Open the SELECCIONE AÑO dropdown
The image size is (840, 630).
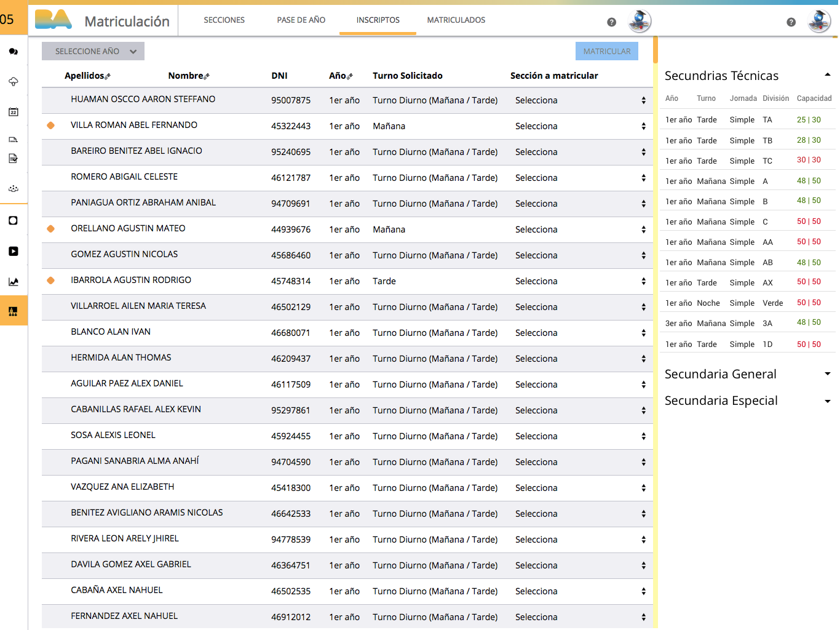(93, 52)
